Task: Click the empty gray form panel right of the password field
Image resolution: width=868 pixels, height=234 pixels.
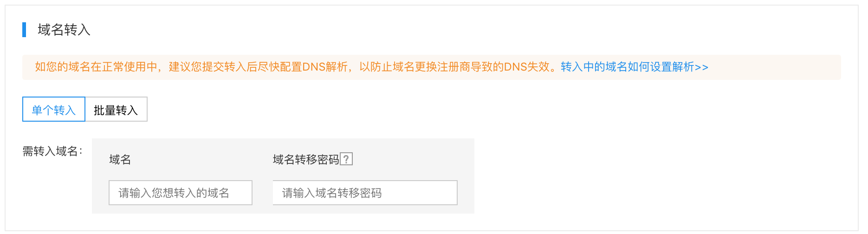Action: coord(466,193)
